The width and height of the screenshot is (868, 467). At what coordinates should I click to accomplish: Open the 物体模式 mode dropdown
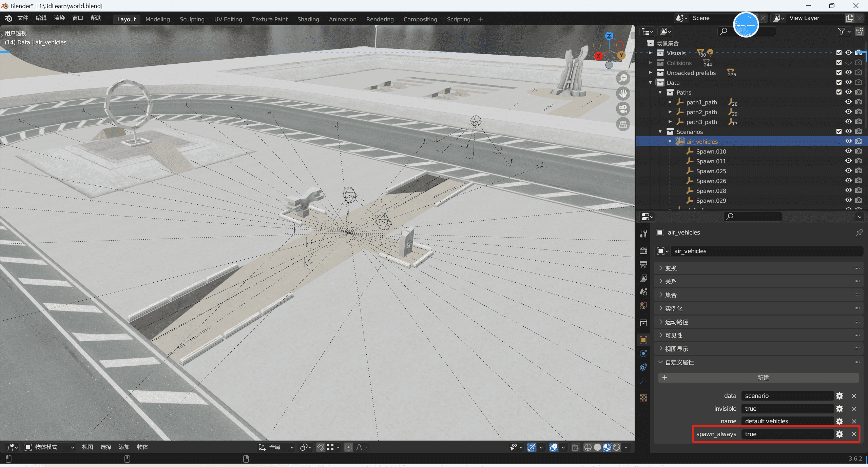pyautogui.click(x=50, y=447)
